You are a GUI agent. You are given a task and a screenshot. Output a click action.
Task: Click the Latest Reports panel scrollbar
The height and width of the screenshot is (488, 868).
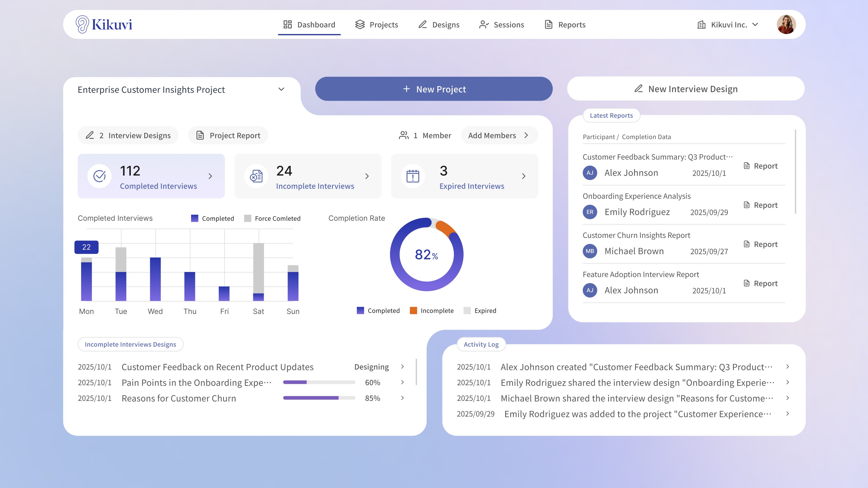(x=796, y=172)
